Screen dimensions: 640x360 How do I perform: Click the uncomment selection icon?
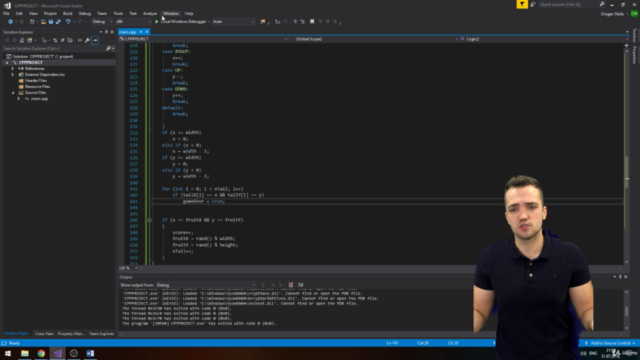pyautogui.click(x=302, y=22)
